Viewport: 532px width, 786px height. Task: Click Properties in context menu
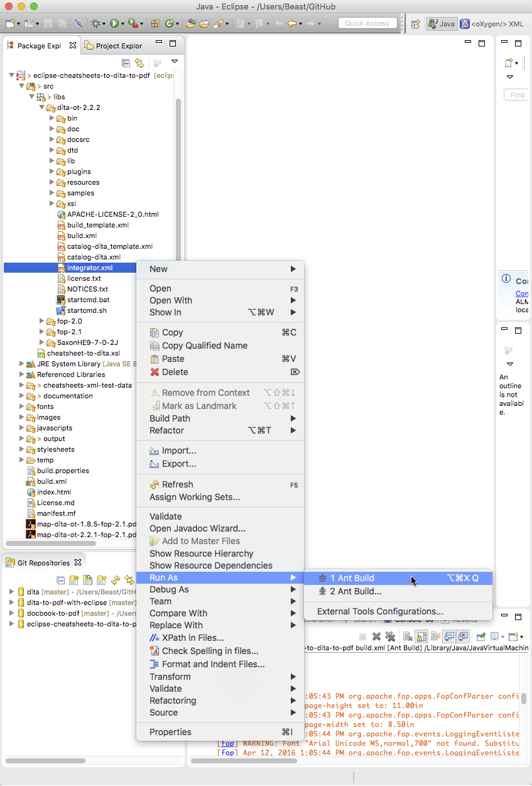[220, 732]
